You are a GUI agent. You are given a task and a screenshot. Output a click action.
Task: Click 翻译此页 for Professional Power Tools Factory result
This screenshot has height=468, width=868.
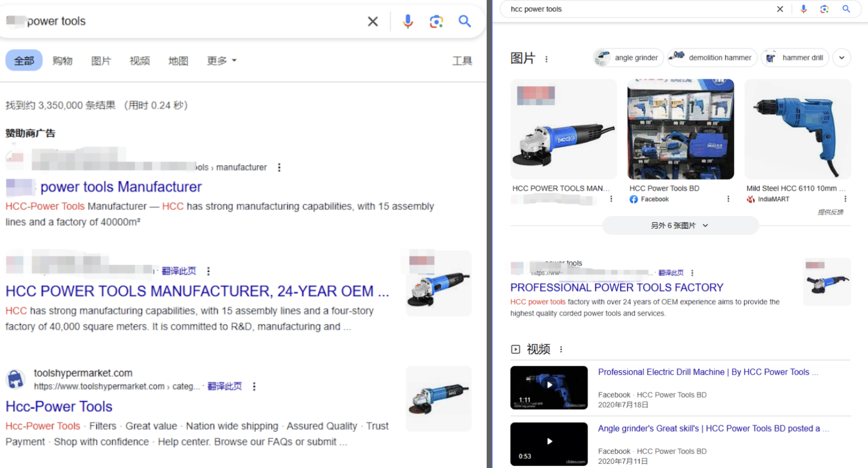point(671,273)
